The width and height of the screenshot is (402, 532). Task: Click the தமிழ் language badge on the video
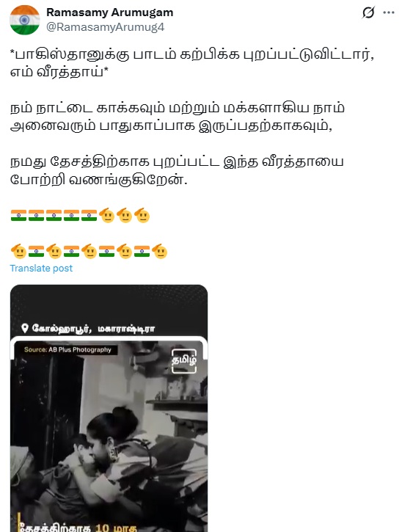184,361
